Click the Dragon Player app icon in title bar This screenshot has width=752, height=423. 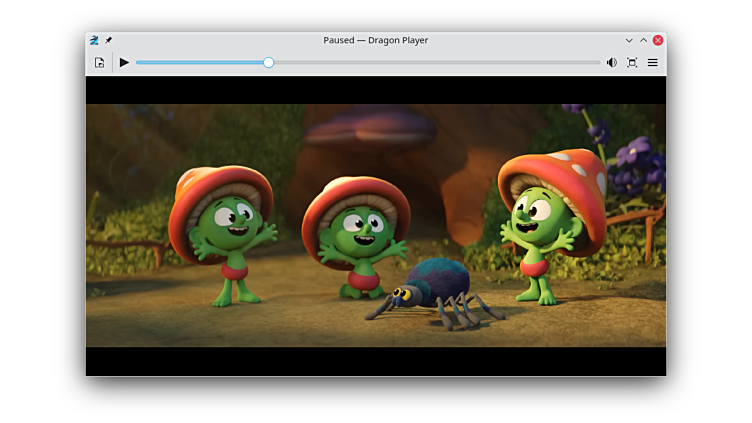pos(94,40)
